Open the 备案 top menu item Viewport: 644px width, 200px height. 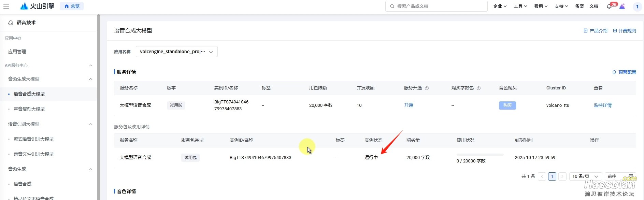[x=579, y=6]
